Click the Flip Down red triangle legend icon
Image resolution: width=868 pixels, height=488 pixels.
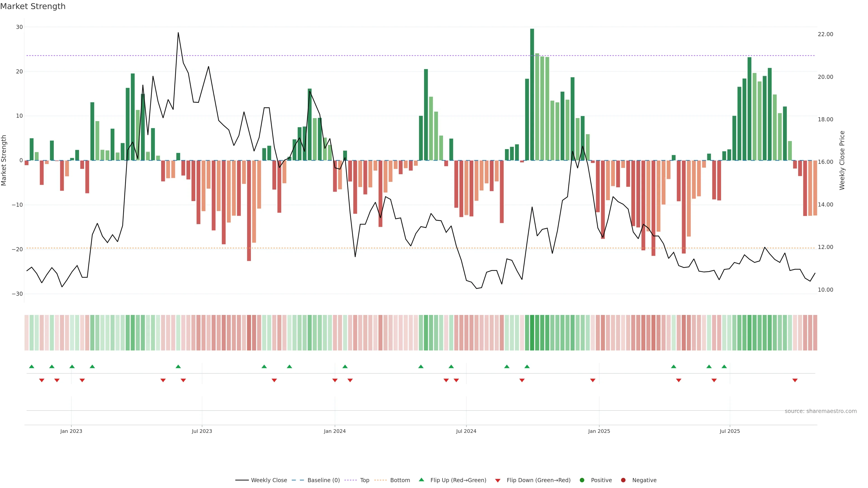tap(498, 480)
